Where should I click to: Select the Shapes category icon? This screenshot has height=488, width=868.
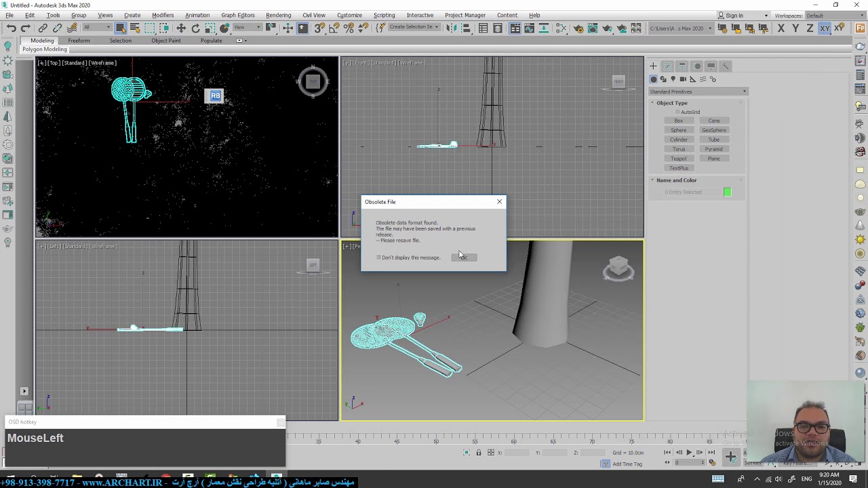point(663,79)
